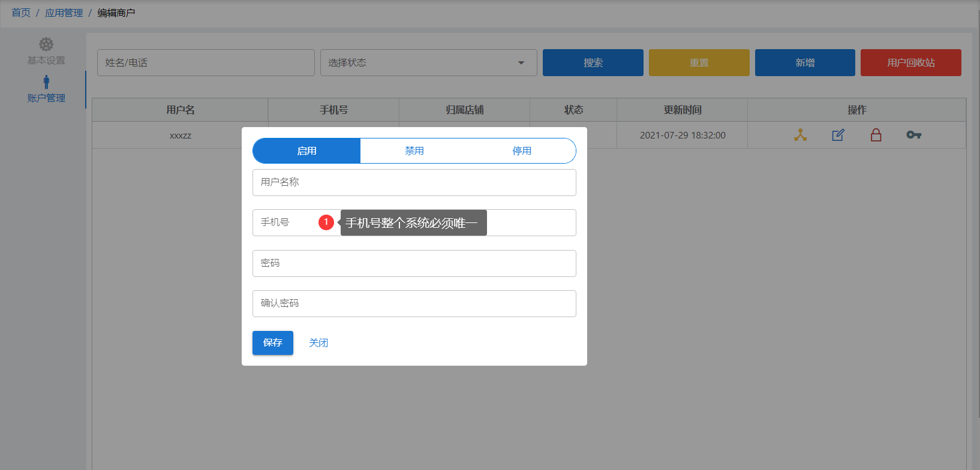Image resolution: width=980 pixels, height=470 pixels.
Task: Go to 应用管理 breadcrumb link
Action: point(64,13)
